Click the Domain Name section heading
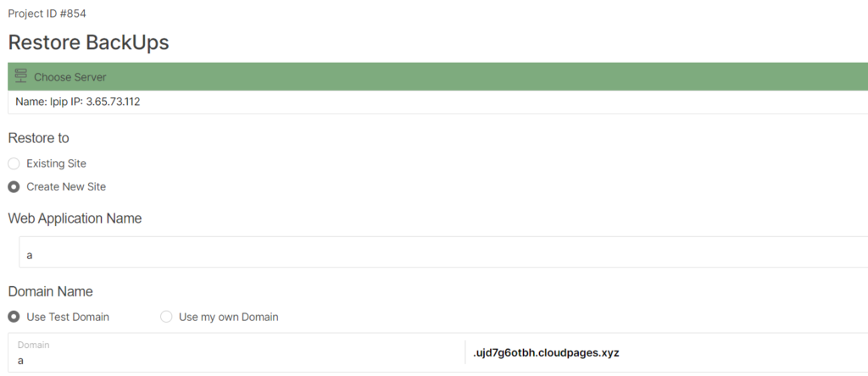The image size is (868, 376). point(50,291)
